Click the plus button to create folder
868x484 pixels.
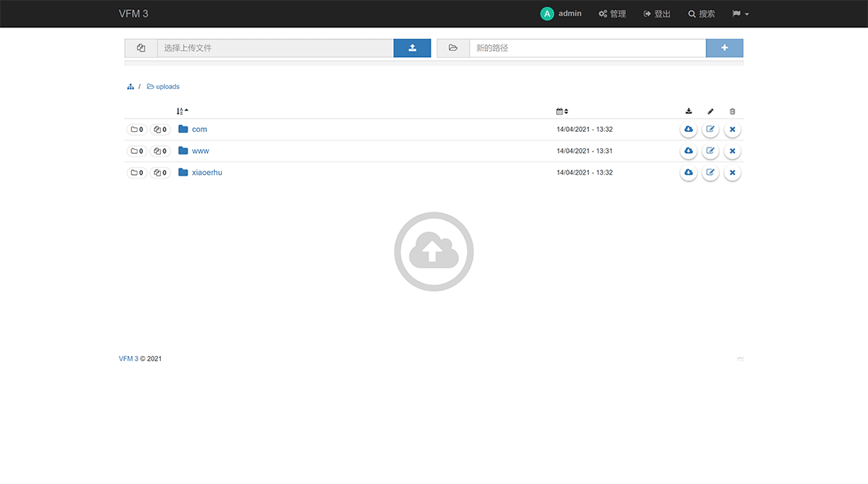pyautogui.click(x=724, y=48)
